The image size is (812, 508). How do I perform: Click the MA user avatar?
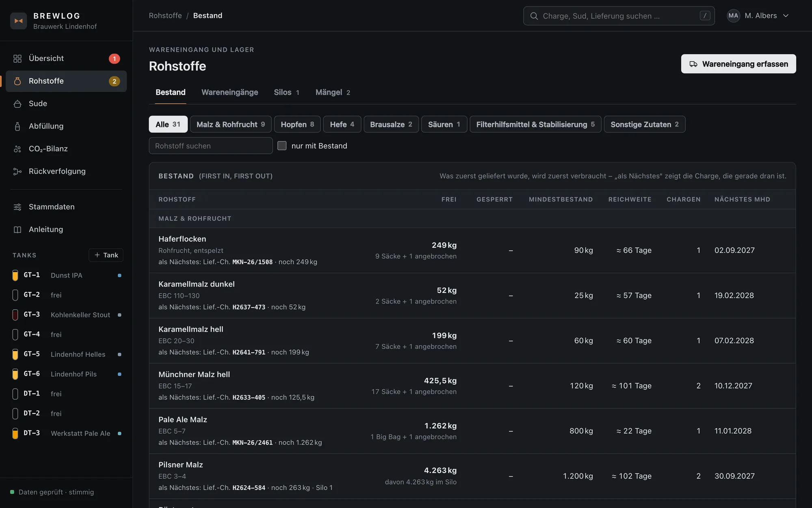pos(733,16)
